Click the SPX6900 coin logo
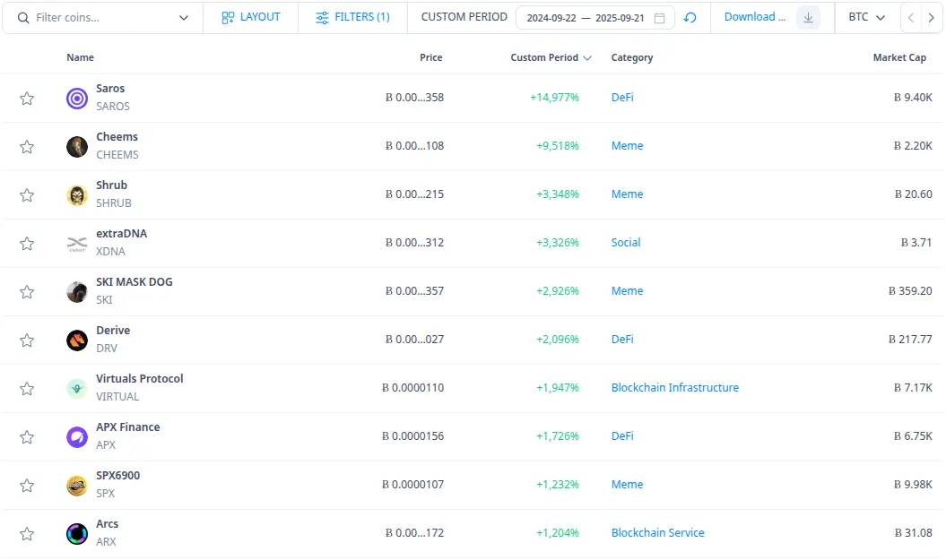 point(76,485)
